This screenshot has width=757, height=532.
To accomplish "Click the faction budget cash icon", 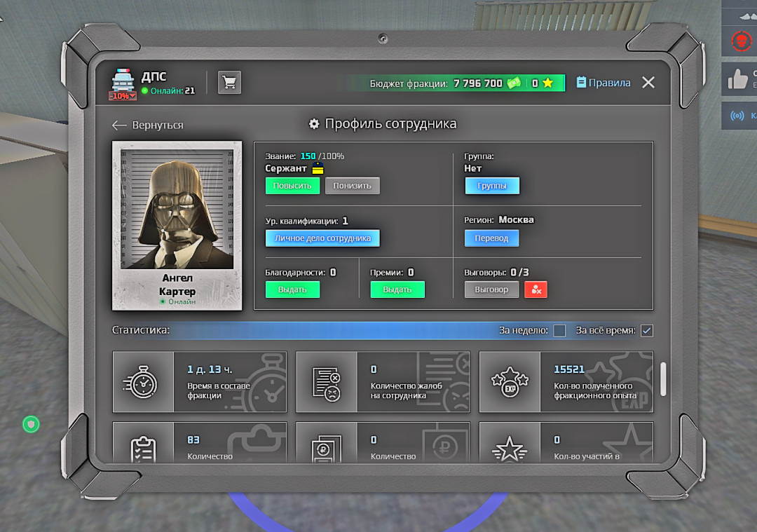I will pos(513,83).
